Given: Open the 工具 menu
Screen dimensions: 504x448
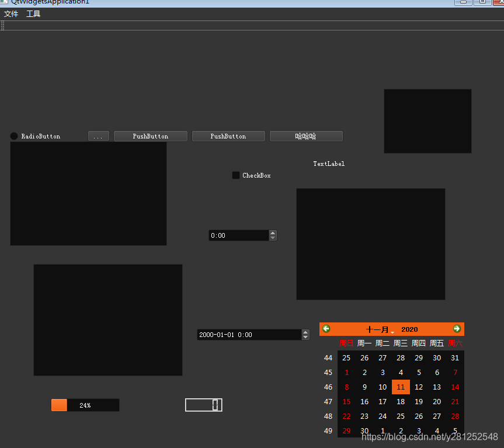Looking at the screenshot, I should pyautogui.click(x=33, y=14).
